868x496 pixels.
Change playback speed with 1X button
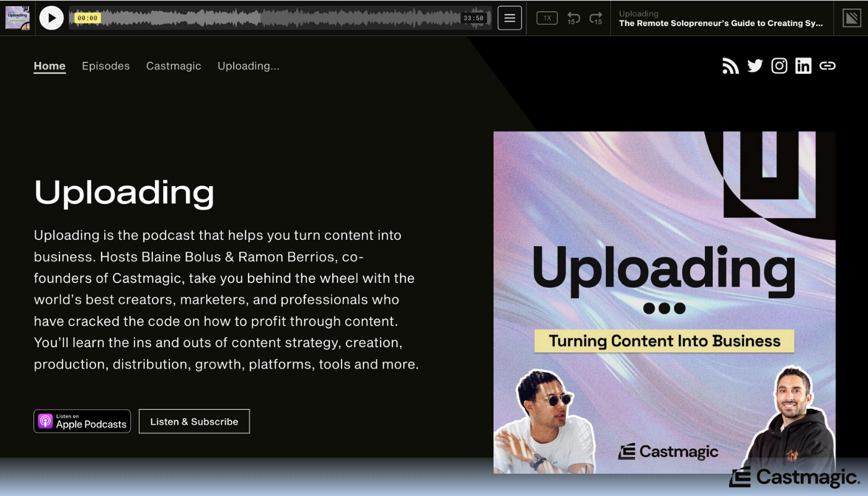click(547, 19)
